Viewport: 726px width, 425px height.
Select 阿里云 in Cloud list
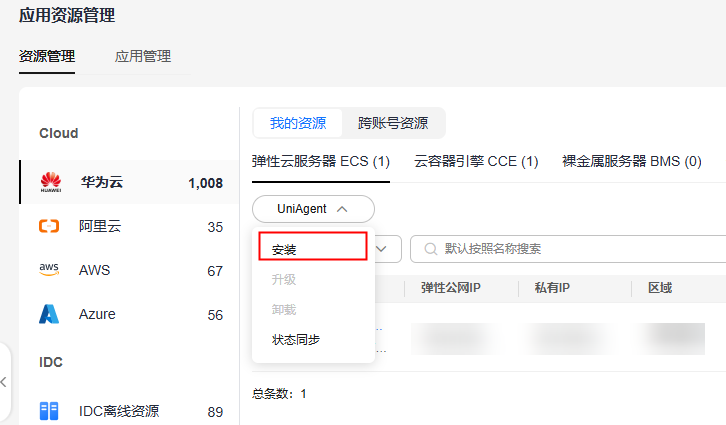129,226
